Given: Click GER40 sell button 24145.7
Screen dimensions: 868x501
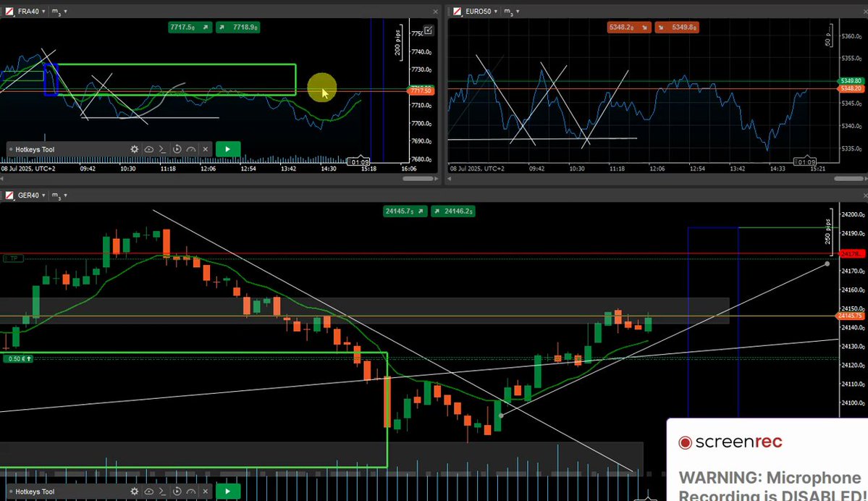Looking at the screenshot, I should click(x=405, y=211).
